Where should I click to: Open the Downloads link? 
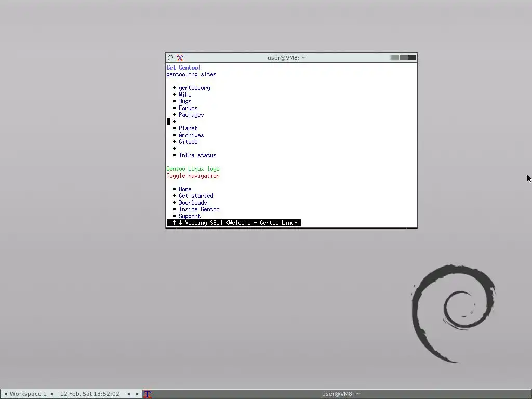click(193, 203)
